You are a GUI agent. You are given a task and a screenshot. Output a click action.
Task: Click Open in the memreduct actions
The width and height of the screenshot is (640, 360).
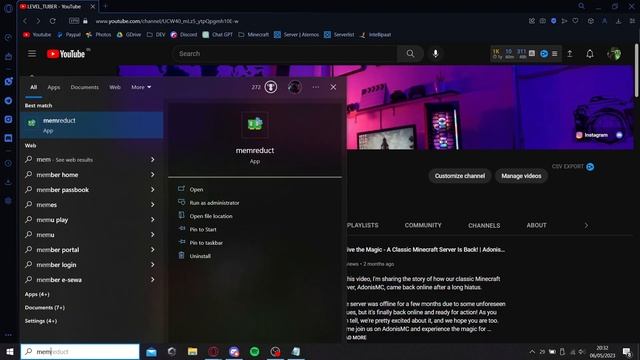point(196,189)
